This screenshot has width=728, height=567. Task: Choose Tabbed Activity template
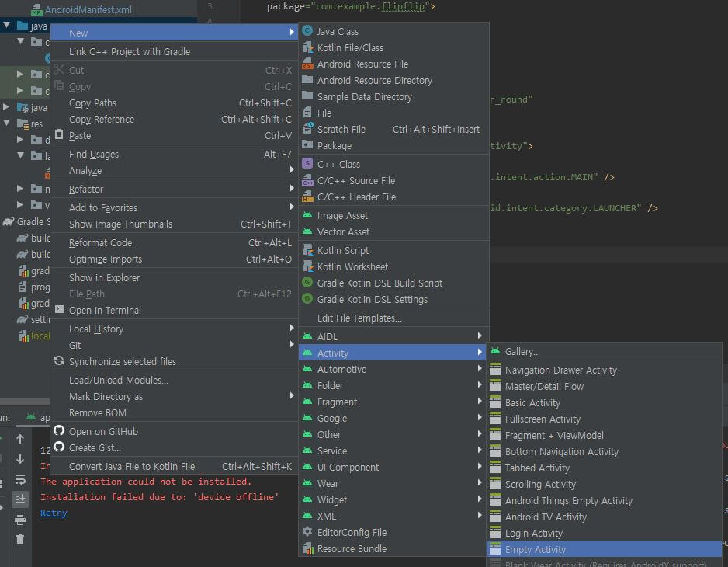click(604, 468)
